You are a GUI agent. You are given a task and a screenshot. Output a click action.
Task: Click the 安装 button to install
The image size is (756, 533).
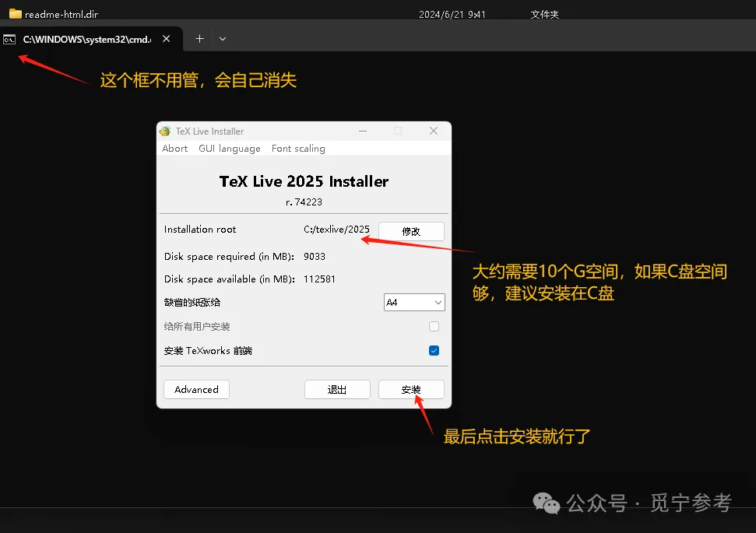click(x=411, y=389)
